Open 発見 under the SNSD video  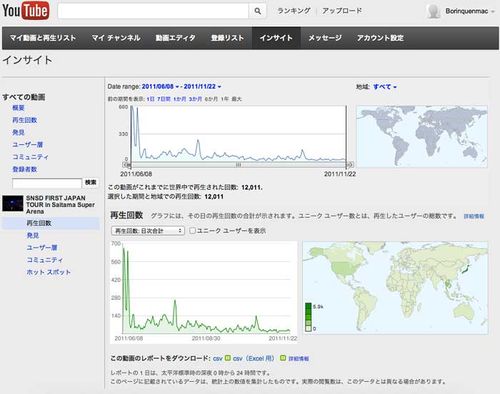[x=33, y=235]
